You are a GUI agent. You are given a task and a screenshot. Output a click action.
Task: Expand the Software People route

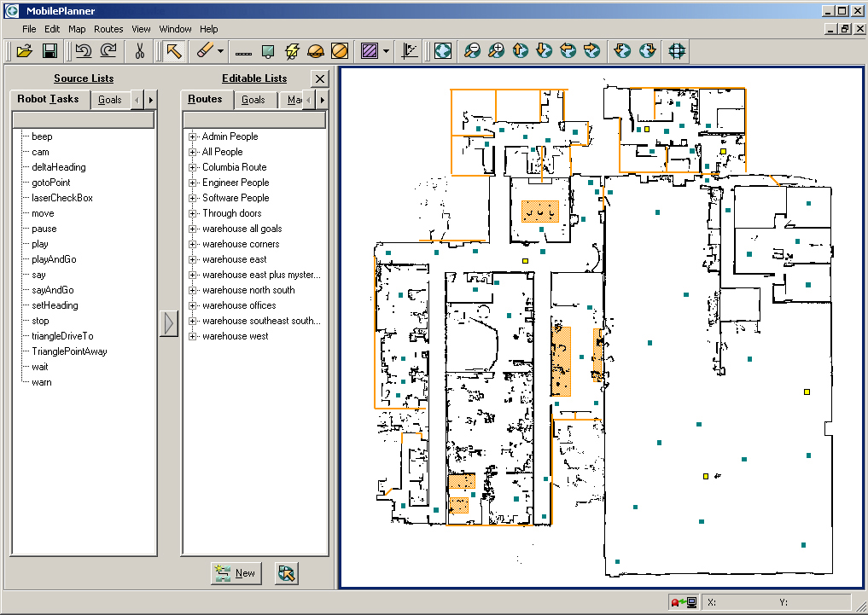tap(193, 197)
